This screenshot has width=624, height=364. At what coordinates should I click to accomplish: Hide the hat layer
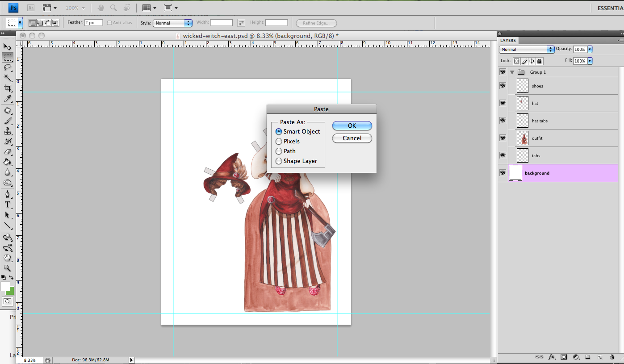[503, 103]
